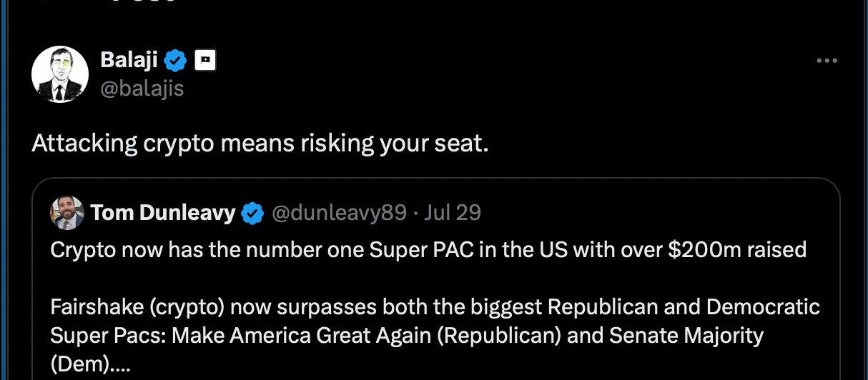Click Balaji's blue verified checkmark badge
Viewport: 868px width, 380px height.
176,61
